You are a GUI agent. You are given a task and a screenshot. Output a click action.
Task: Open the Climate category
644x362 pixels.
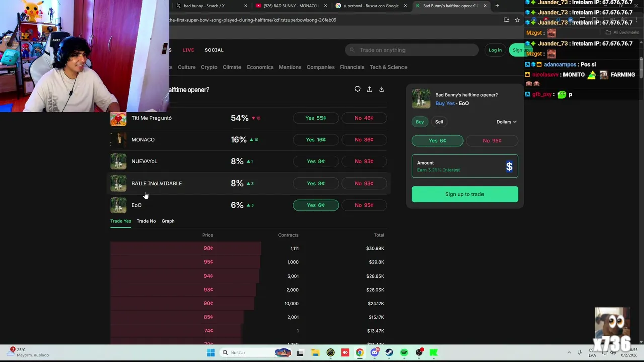coord(232,67)
